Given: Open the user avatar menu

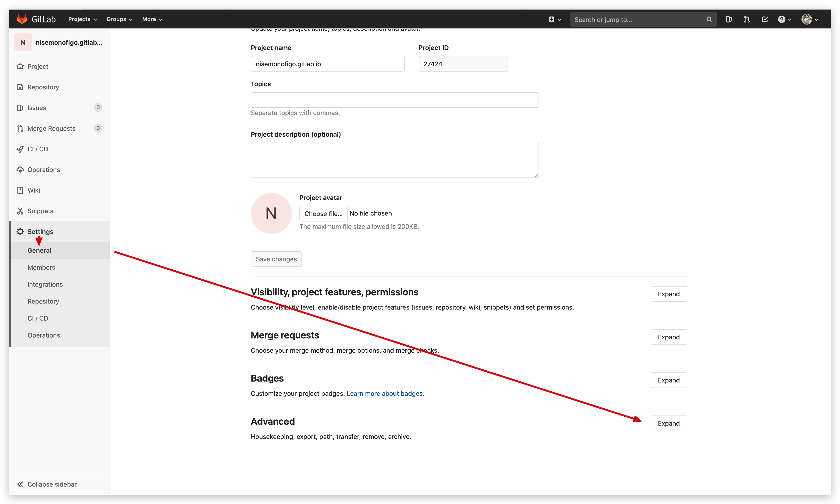Looking at the screenshot, I should [810, 19].
